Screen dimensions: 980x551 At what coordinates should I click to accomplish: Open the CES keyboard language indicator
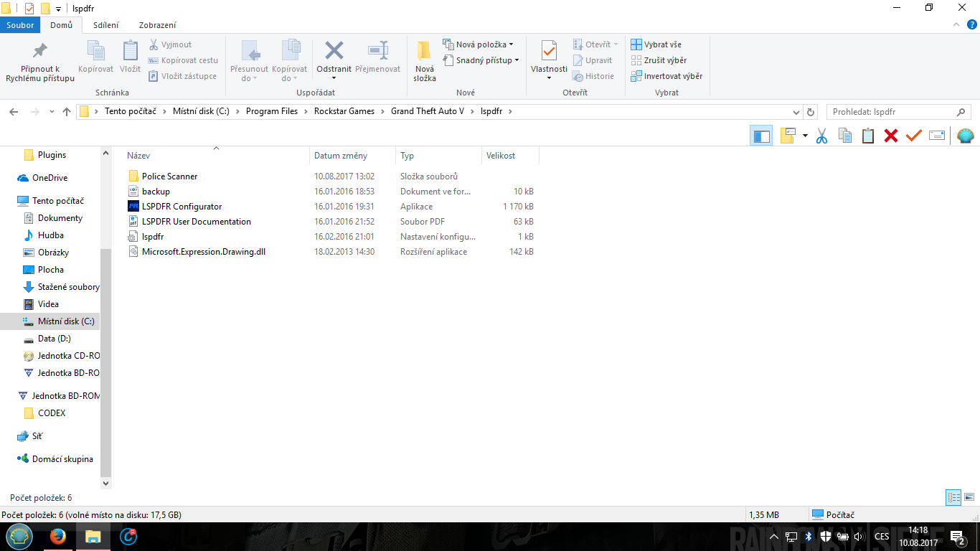[882, 537]
